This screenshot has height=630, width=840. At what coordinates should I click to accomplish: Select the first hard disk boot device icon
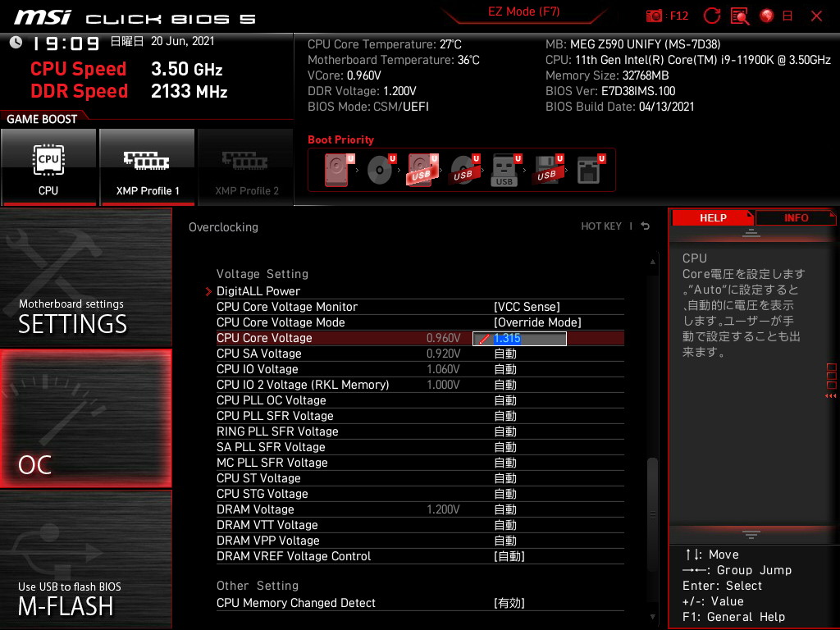point(339,170)
